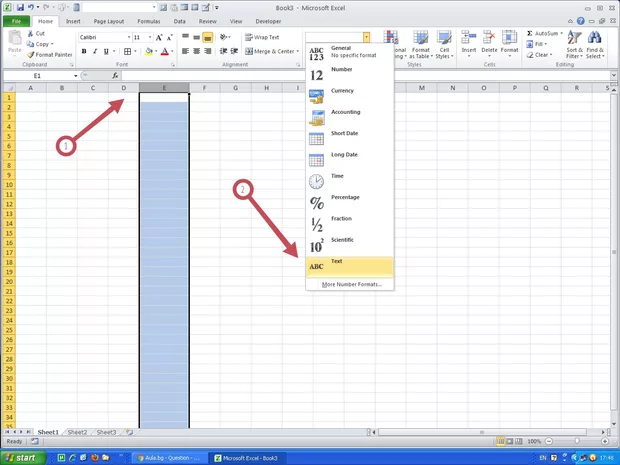This screenshot has width=620, height=465.
Task: Open Format as Table gallery
Action: click(421, 45)
